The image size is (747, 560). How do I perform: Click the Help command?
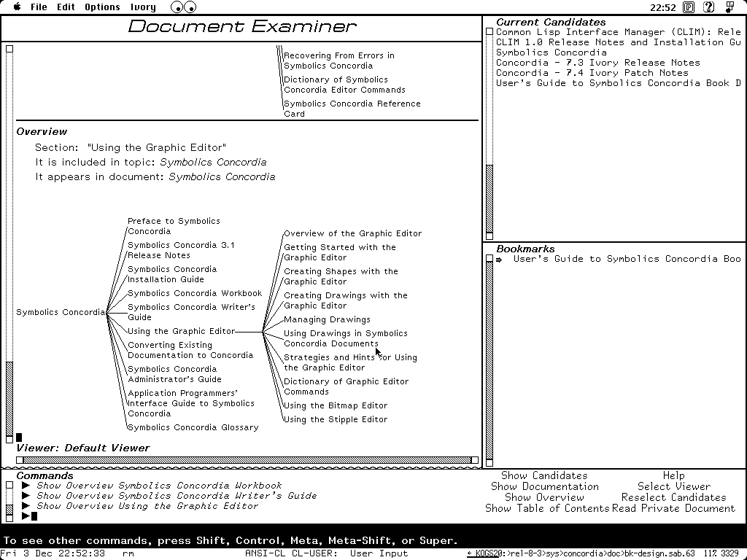(x=673, y=475)
